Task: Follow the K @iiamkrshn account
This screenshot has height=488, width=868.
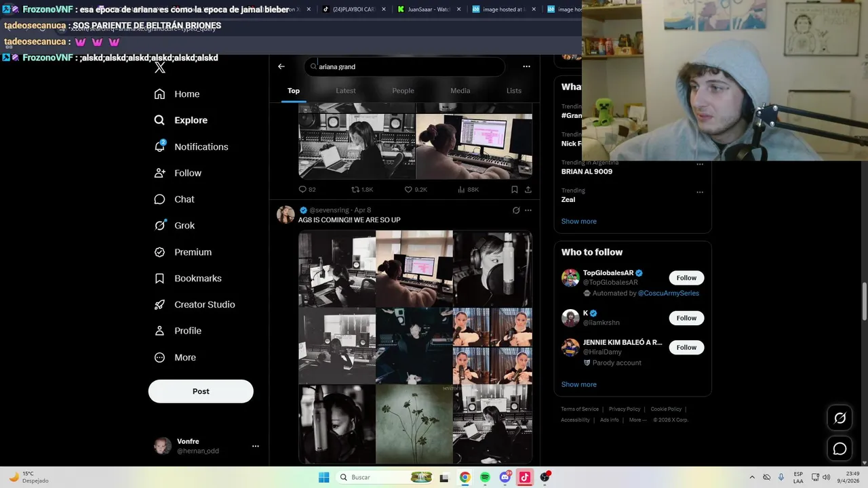Action: point(686,318)
